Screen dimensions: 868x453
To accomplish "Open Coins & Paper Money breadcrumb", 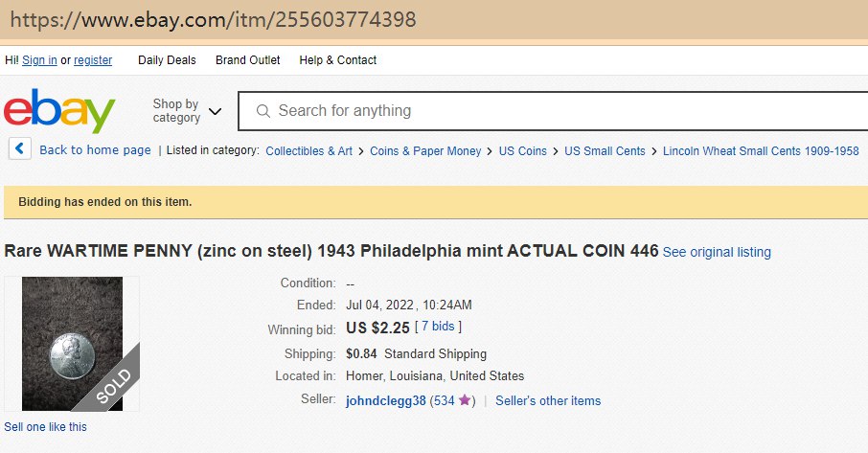I will point(425,151).
